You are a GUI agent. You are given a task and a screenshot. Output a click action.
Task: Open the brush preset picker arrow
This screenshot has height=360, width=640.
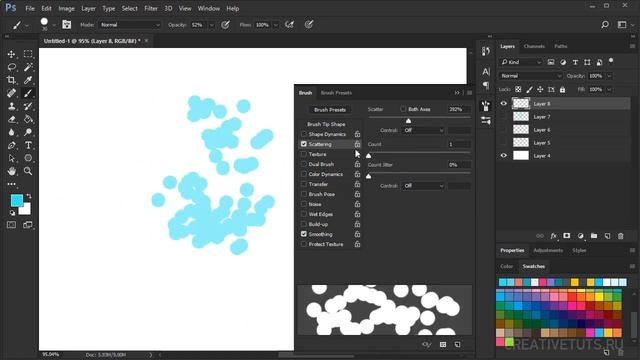pyautogui.click(x=54, y=25)
